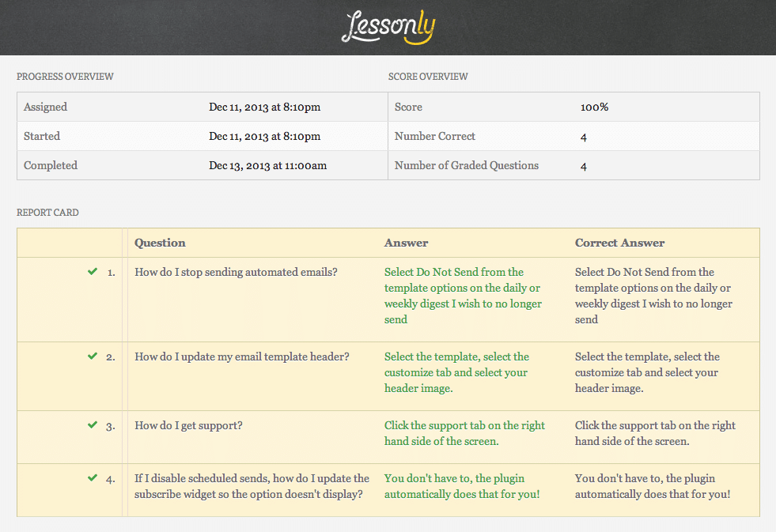Screen dimensions: 776x532
Task: Click the green checkmark for question 4
Action: click(93, 477)
